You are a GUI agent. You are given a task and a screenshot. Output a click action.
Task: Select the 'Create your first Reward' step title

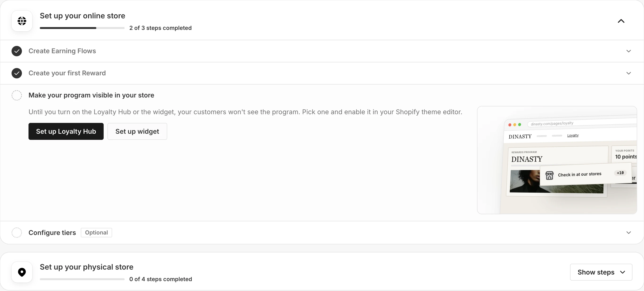pos(67,73)
